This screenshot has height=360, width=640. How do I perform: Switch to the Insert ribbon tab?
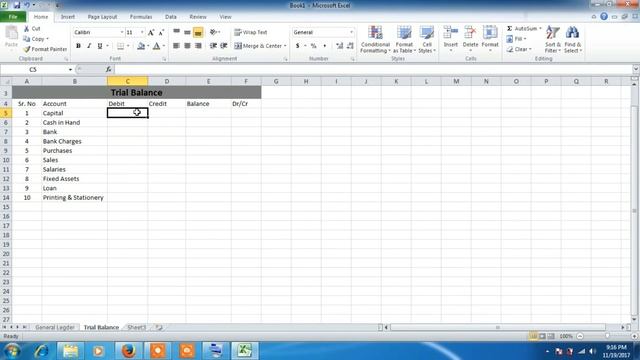pos(68,17)
